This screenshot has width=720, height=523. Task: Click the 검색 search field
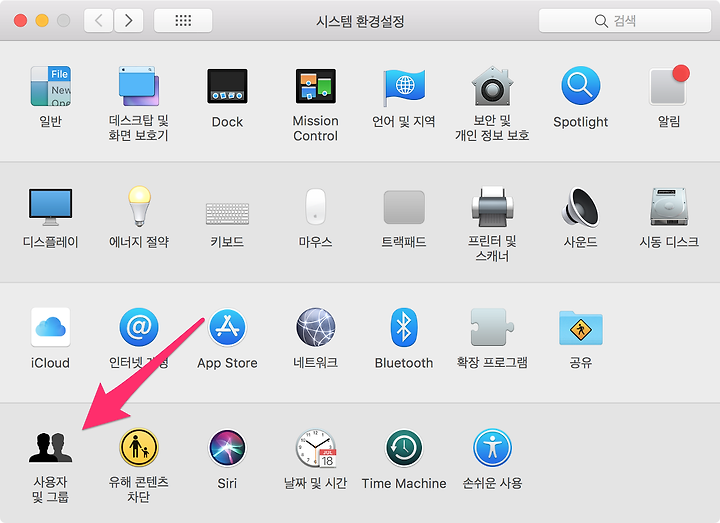(x=625, y=21)
